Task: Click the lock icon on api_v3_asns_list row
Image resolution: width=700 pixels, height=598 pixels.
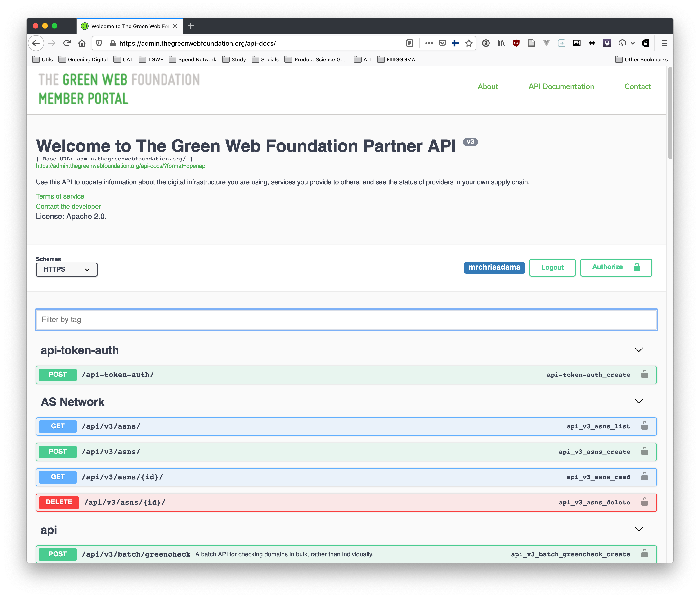Action: pos(645,426)
